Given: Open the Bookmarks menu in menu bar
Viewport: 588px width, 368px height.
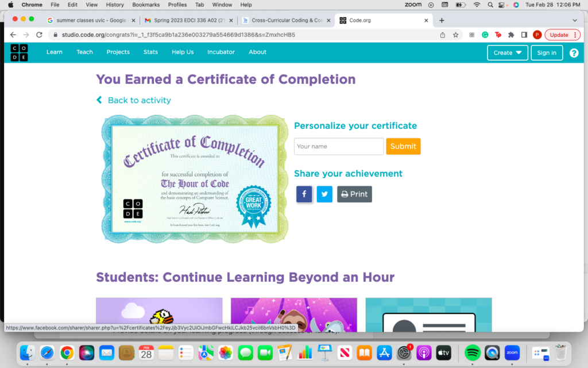Looking at the screenshot, I should pyautogui.click(x=146, y=5).
